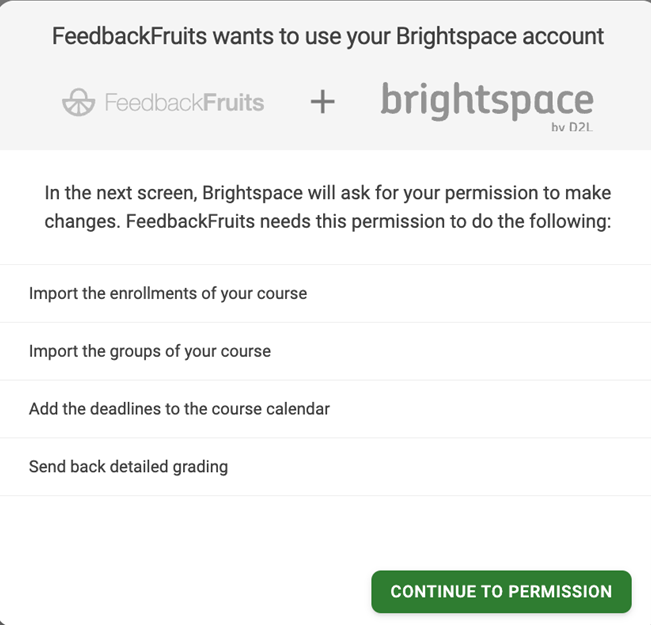This screenshot has height=625, width=651.
Task: Click the brightspace logo
Action: coord(486,100)
